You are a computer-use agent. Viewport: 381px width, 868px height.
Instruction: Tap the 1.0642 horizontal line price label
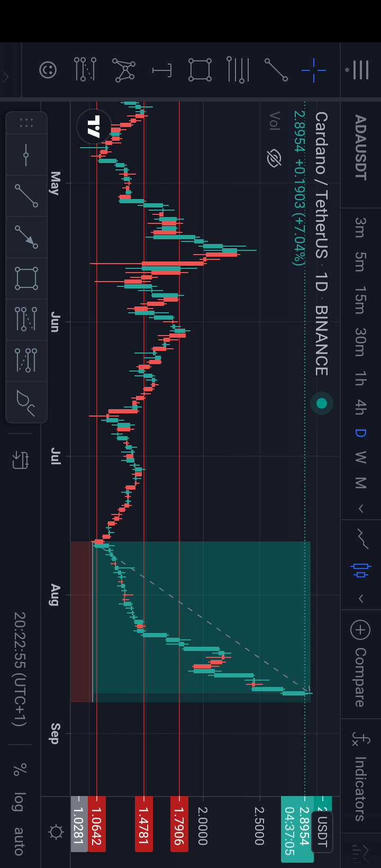(96, 824)
